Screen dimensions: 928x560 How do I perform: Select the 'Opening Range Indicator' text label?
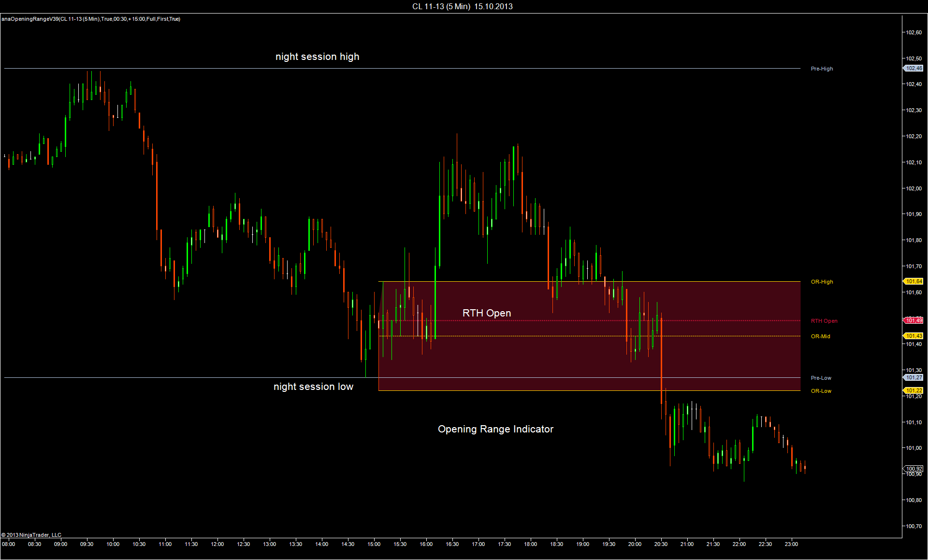click(x=495, y=429)
